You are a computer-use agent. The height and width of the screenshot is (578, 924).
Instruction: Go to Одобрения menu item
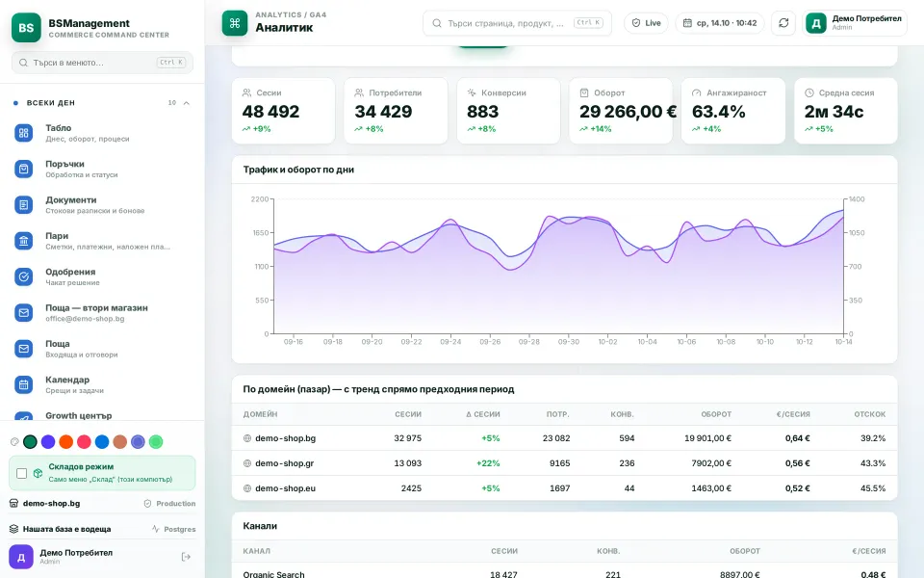tap(103, 276)
